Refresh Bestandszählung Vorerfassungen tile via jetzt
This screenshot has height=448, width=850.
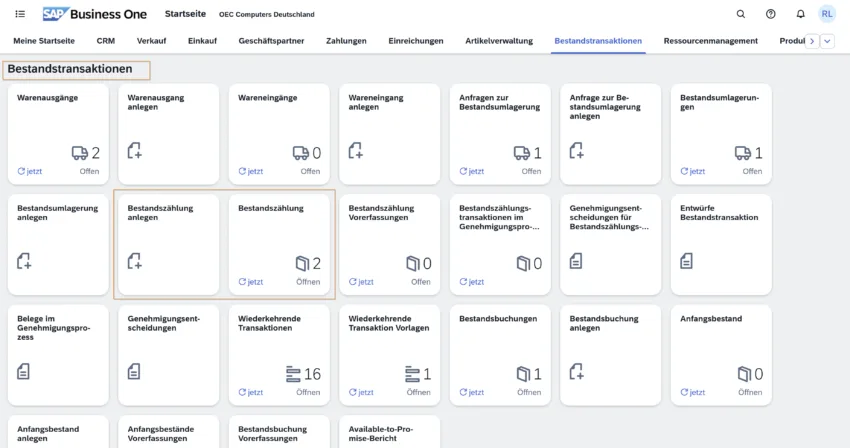click(362, 282)
